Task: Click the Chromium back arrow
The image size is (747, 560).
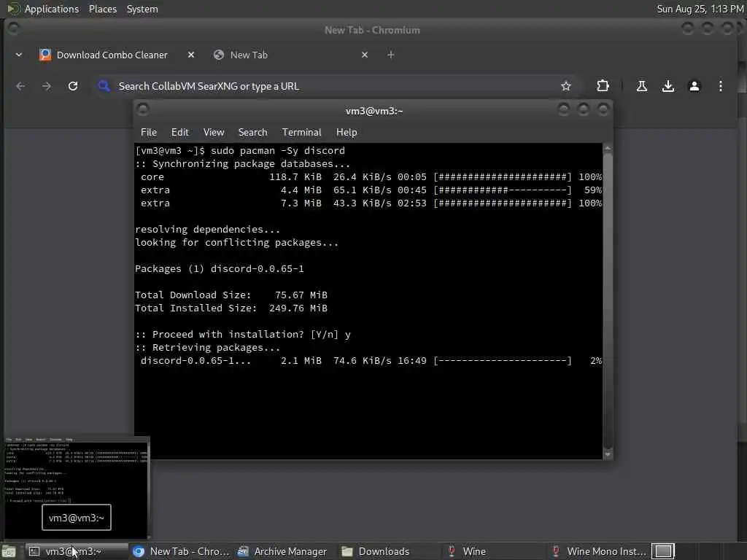Action: [20, 86]
